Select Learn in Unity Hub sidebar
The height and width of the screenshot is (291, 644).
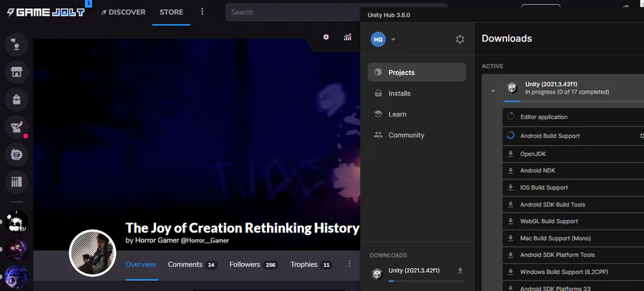[417, 114]
